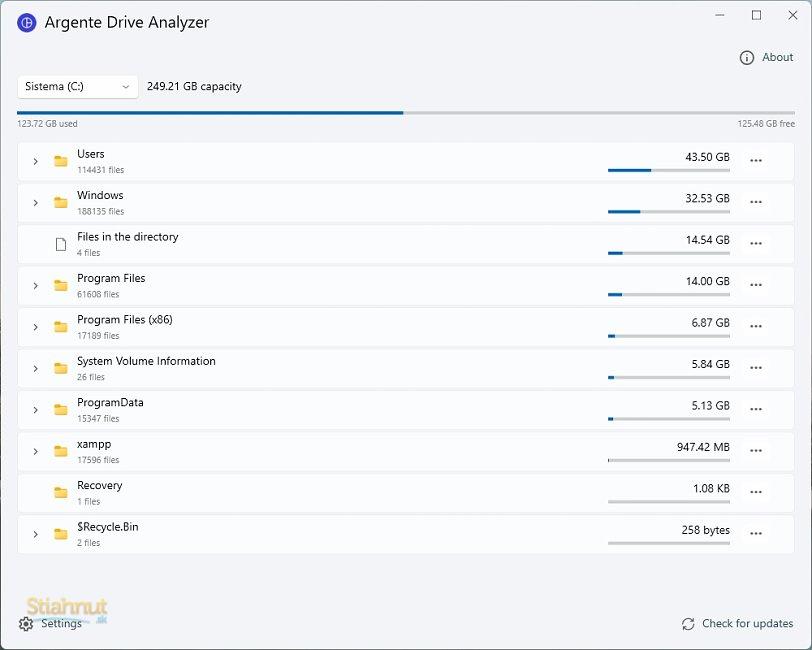
Task: Click the 123.72 GB used label
Action: tap(47, 124)
